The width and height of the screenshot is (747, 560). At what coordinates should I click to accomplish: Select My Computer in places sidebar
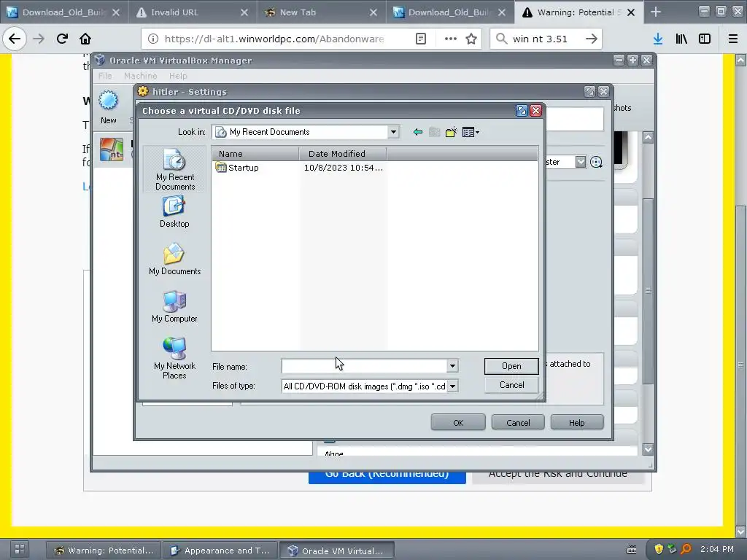pyautogui.click(x=174, y=307)
